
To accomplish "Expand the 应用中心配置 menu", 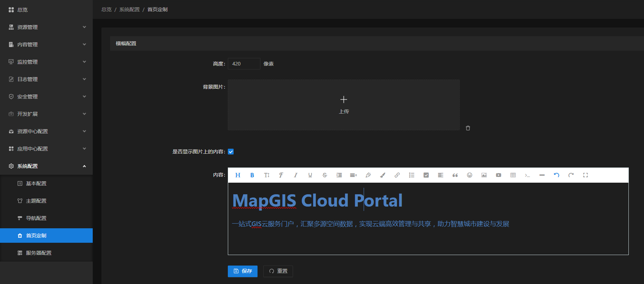I will pyautogui.click(x=46, y=149).
